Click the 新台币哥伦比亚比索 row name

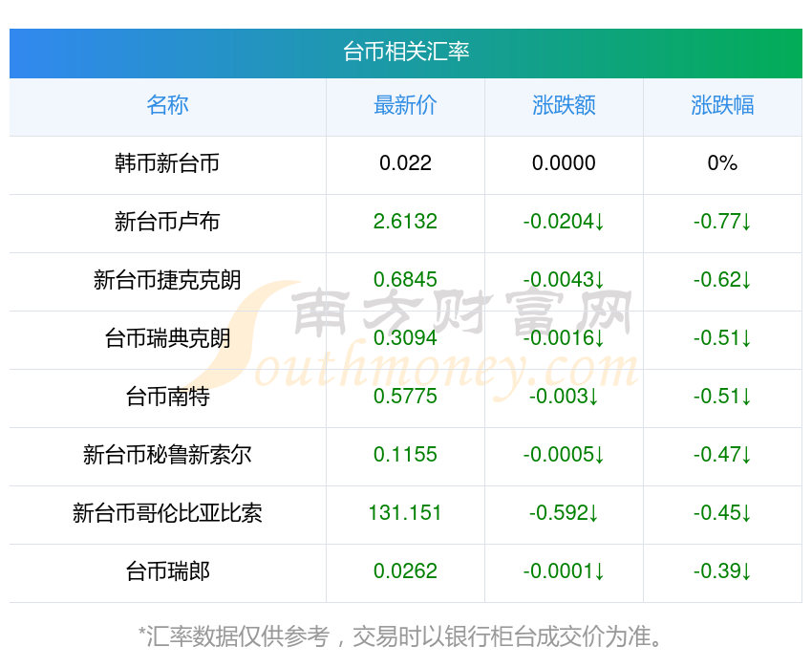click(167, 513)
